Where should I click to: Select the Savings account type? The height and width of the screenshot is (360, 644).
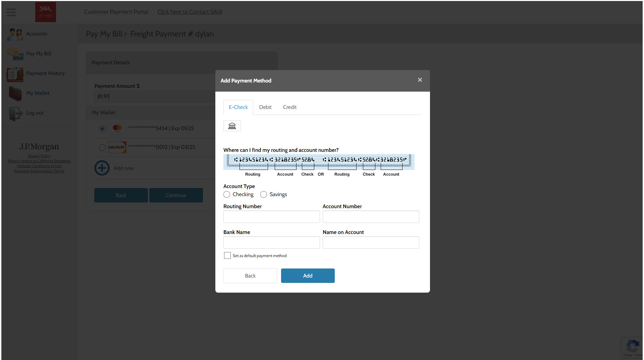pos(264,195)
